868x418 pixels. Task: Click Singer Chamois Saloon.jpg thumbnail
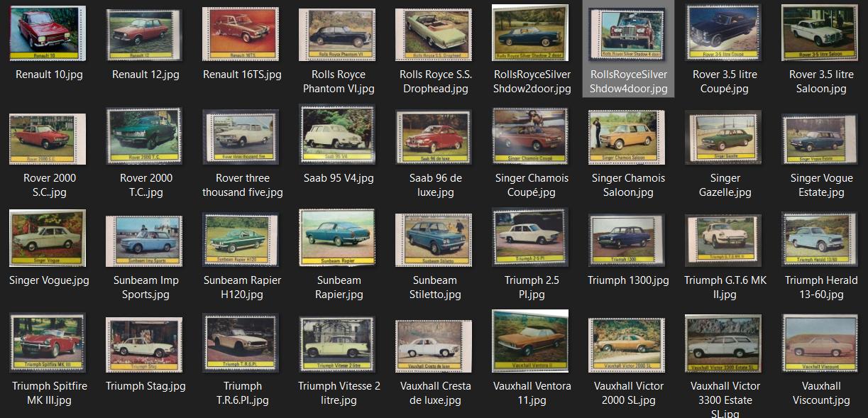pos(627,137)
